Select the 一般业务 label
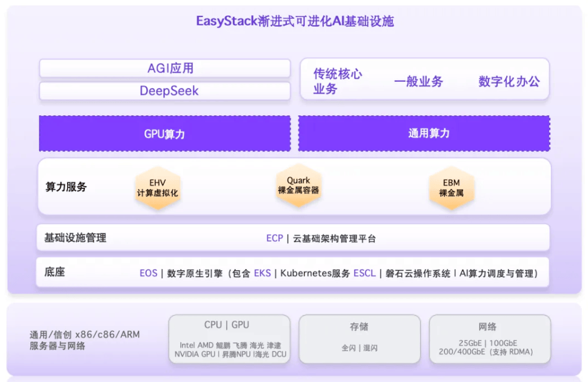This screenshot has width=588, height=382. pos(419,81)
